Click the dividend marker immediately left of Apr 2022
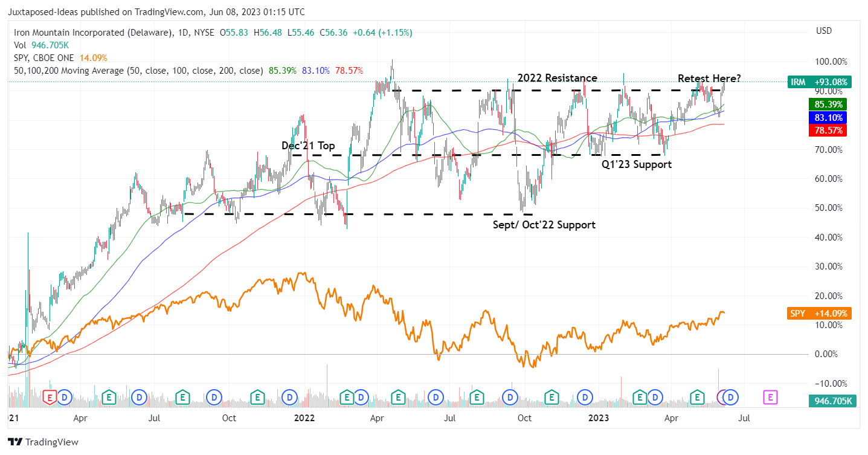 pyautogui.click(x=361, y=398)
